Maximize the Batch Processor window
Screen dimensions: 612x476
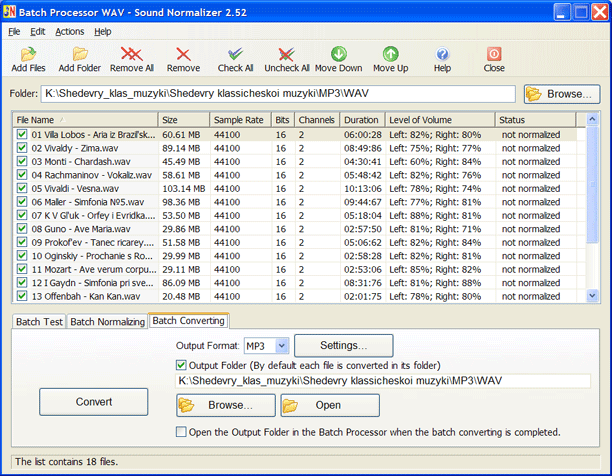581,12
